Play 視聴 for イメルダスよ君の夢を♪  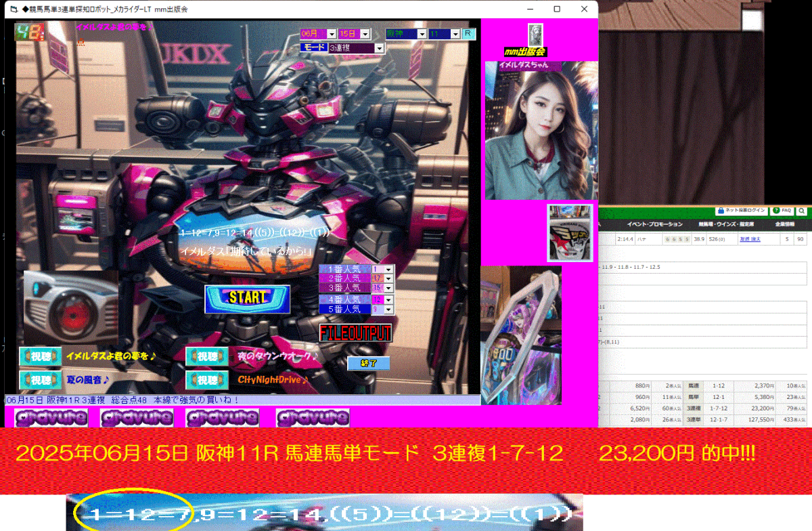41,356
